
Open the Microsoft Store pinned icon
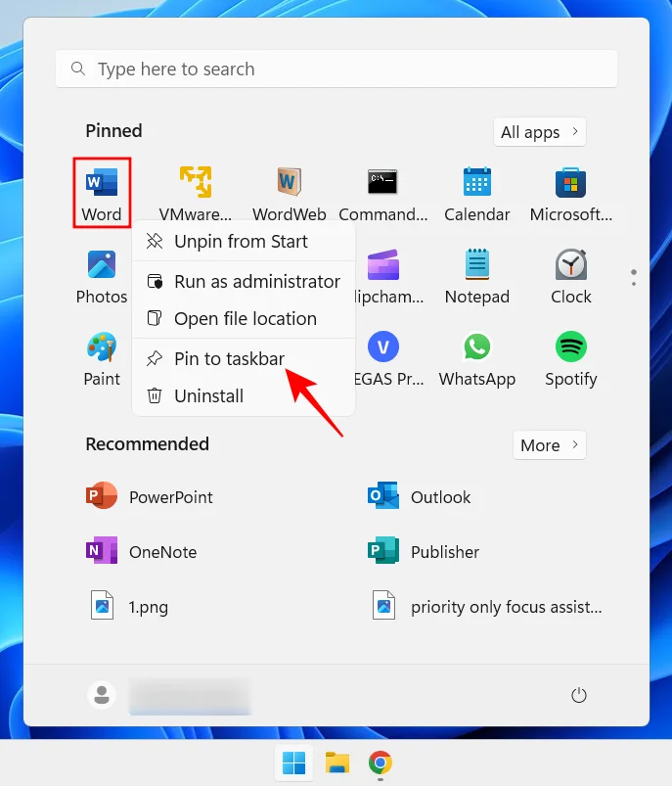click(x=571, y=194)
